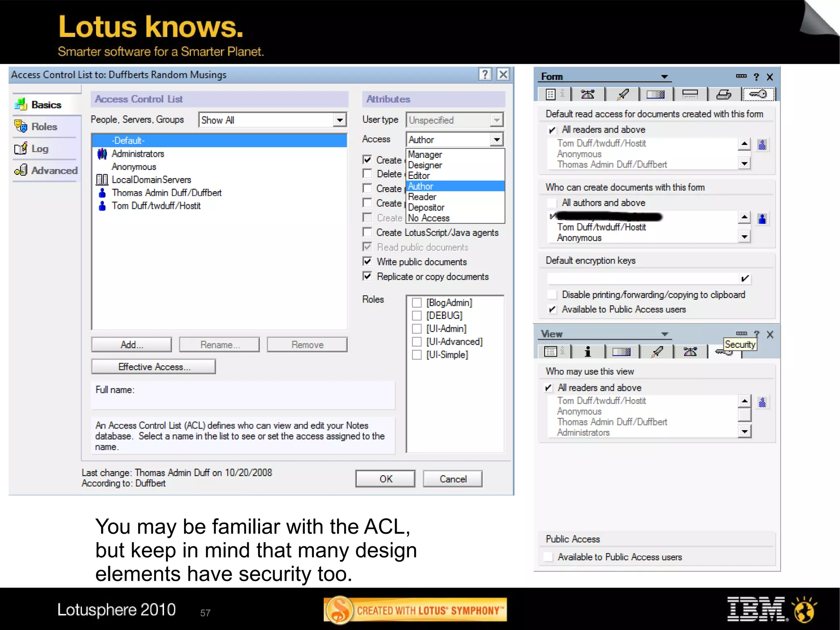Screen dimensions: 840x630
Task: Select the -Default- ACL entry
Action: tap(219, 140)
